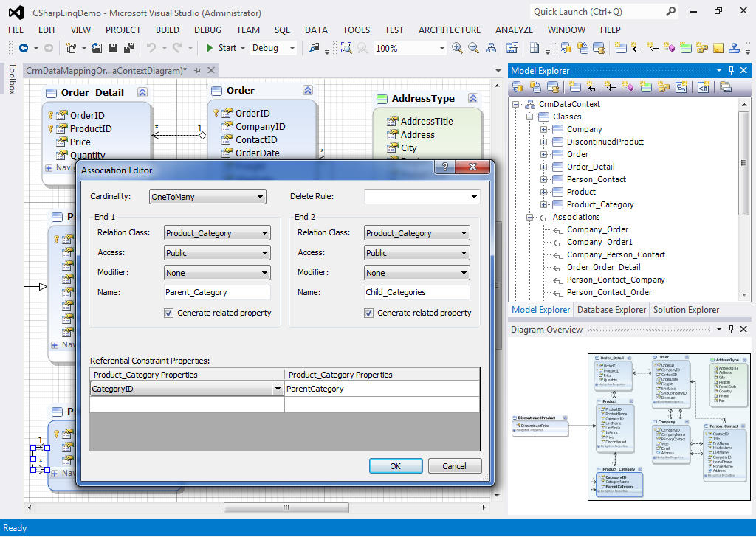Click purple new enum icon in Model Explorer toolbar
Viewport: 756px width, 537px height.
[628, 87]
